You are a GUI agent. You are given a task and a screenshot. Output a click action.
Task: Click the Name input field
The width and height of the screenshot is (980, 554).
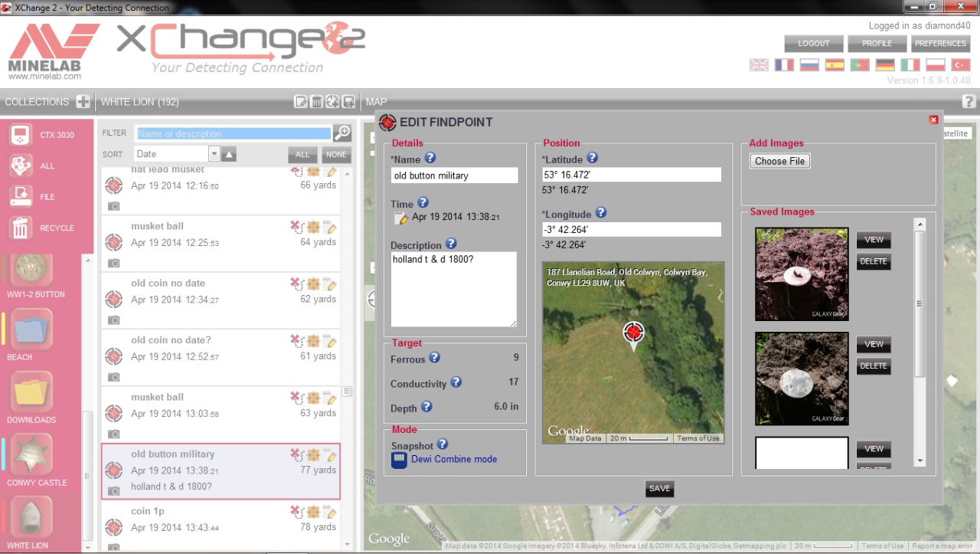tap(454, 175)
